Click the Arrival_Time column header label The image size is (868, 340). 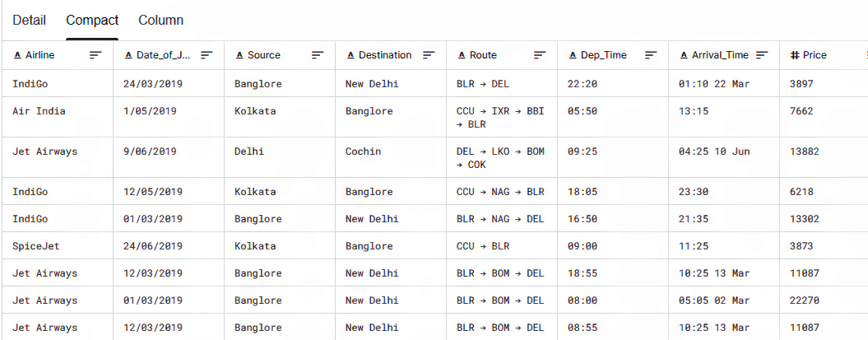[720, 55]
